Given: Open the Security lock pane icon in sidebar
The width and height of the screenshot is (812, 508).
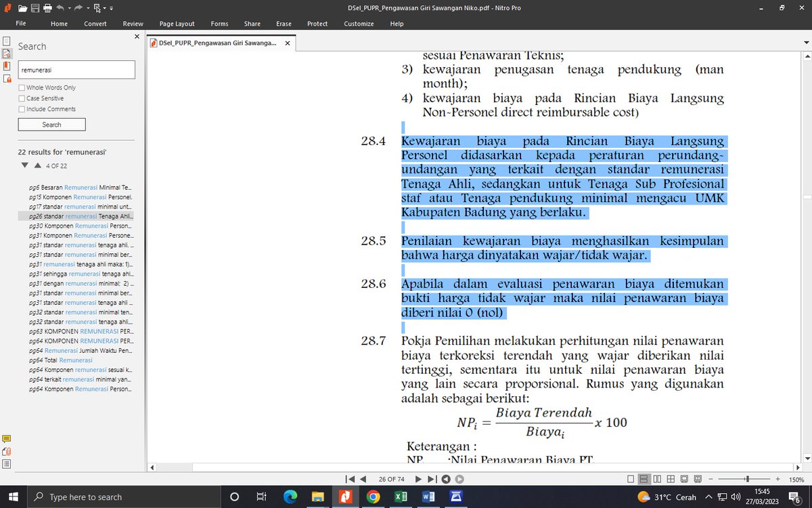Looking at the screenshot, I should click(x=6, y=79).
